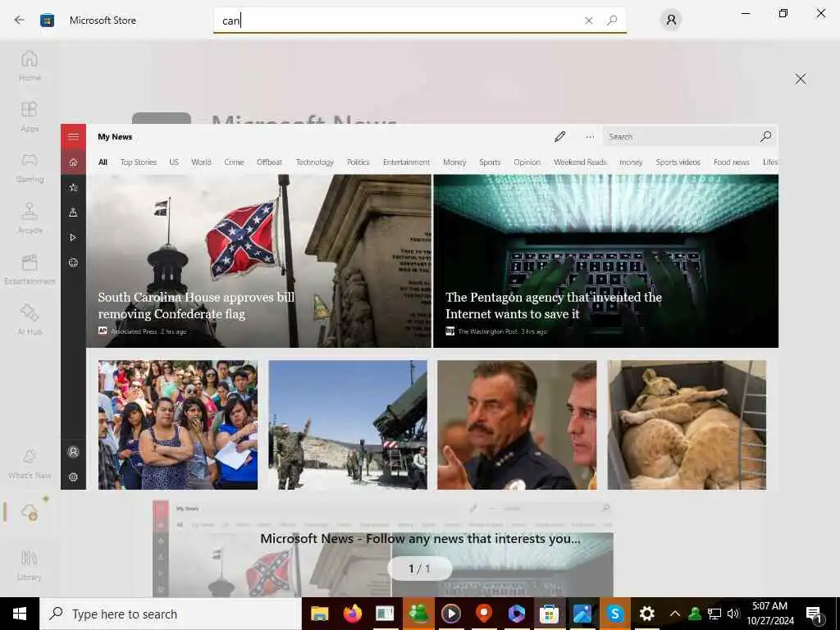Click the magnifier search icon in Store search box

point(612,21)
